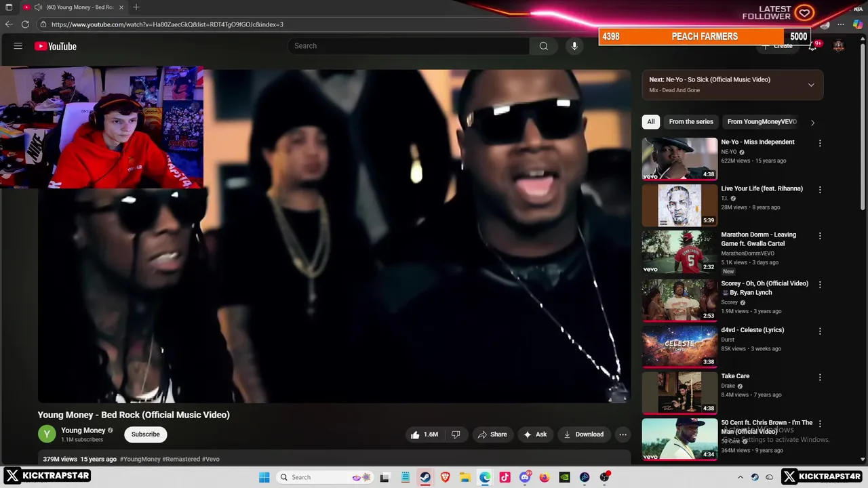Open Steam from the taskbar
This screenshot has width=868, height=488.
425,477
